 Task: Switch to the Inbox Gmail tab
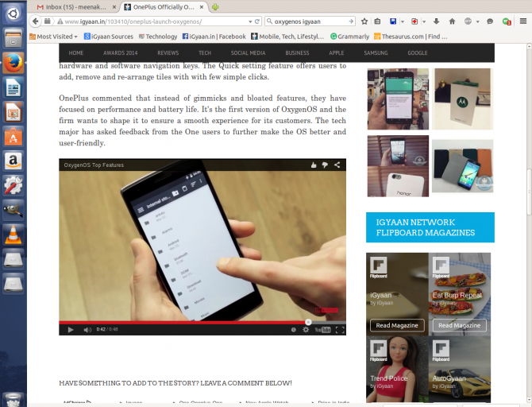point(76,6)
